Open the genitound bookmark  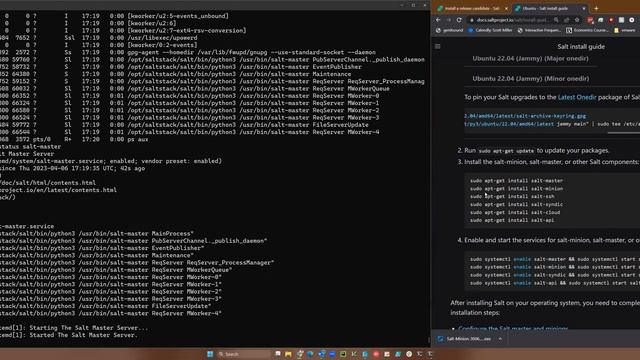click(x=449, y=30)
